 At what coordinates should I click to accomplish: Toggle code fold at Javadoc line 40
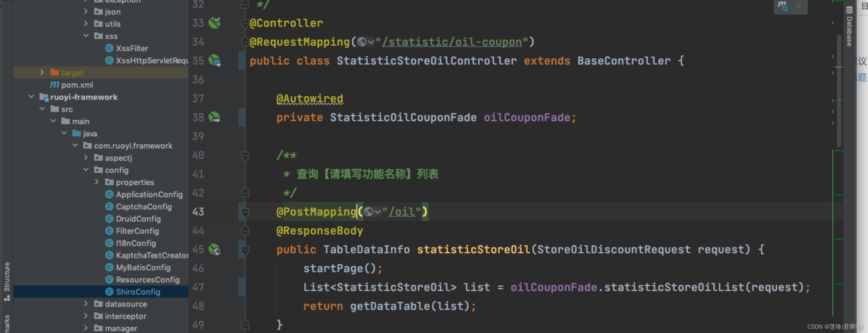245,155
